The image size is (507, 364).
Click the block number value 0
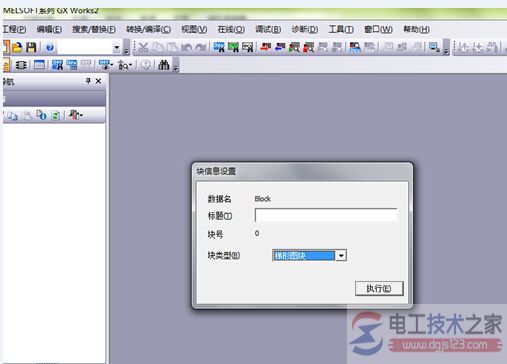(x=257, y=233)
